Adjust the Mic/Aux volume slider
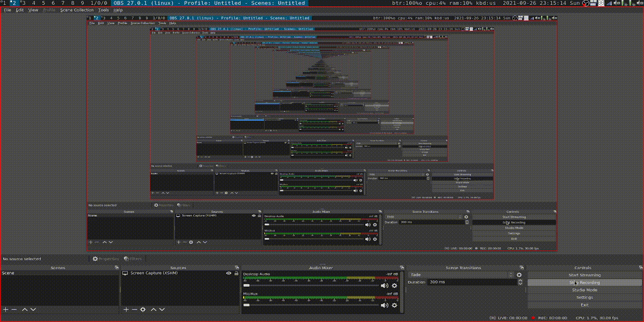 click(x=310, y=305)
